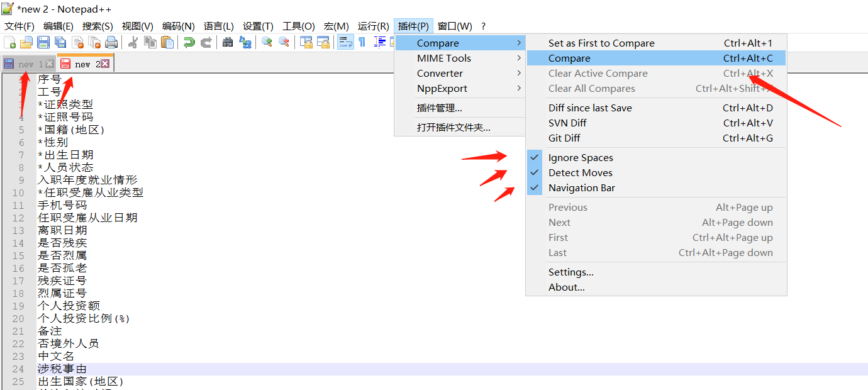Click the Synchronize Vertical Scrolling icon

pyautogui.click(x=306, y=43)
